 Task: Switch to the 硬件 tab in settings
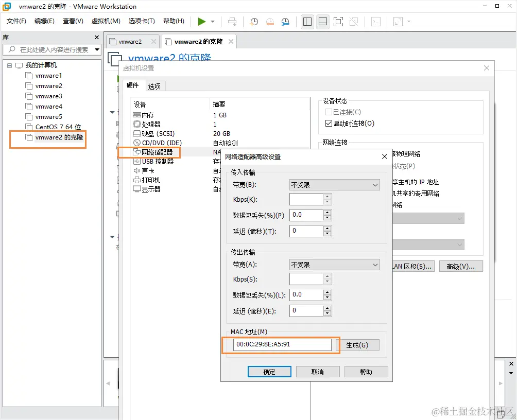[x=132, y=85]
